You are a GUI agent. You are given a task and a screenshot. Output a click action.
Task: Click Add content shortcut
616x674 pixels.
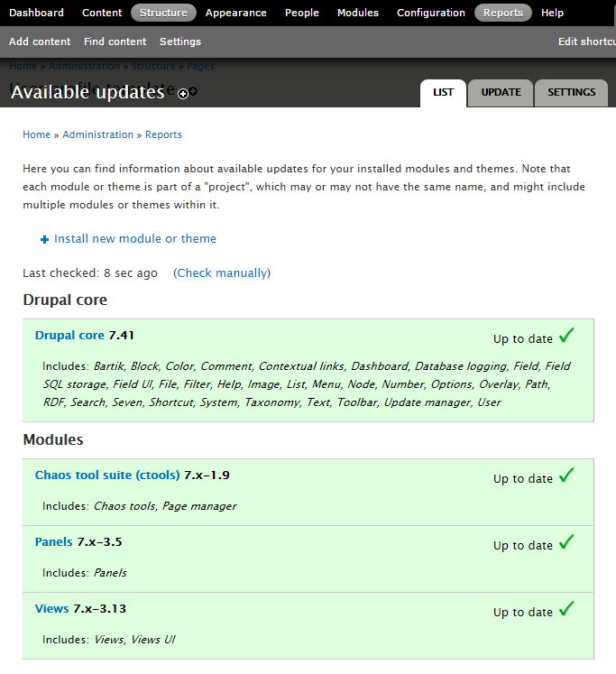pyautogui.click(x=40, y=42)
